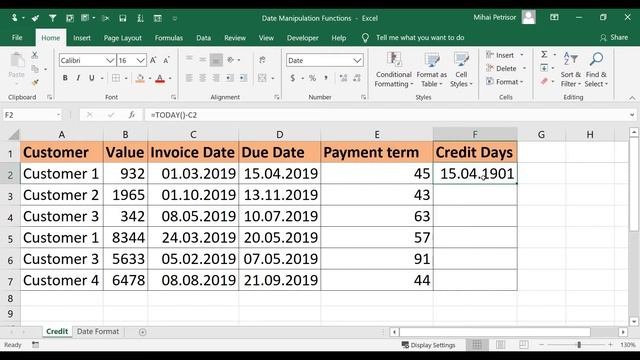The image size is (640, 360).
Task: Click Save icon in Quick Access toolbar
Action: click(122, 18)
